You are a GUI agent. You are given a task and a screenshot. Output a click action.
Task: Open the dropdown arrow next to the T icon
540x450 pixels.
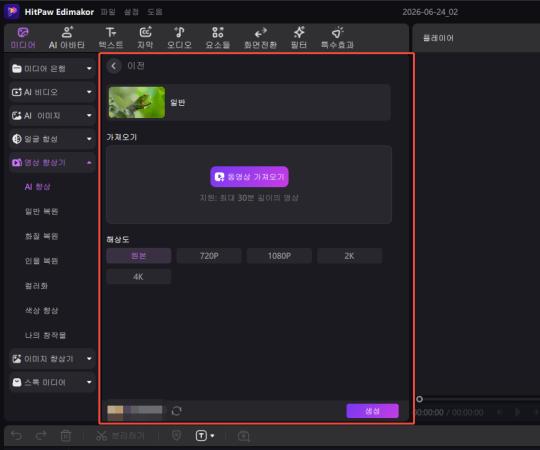click(212, 436)
